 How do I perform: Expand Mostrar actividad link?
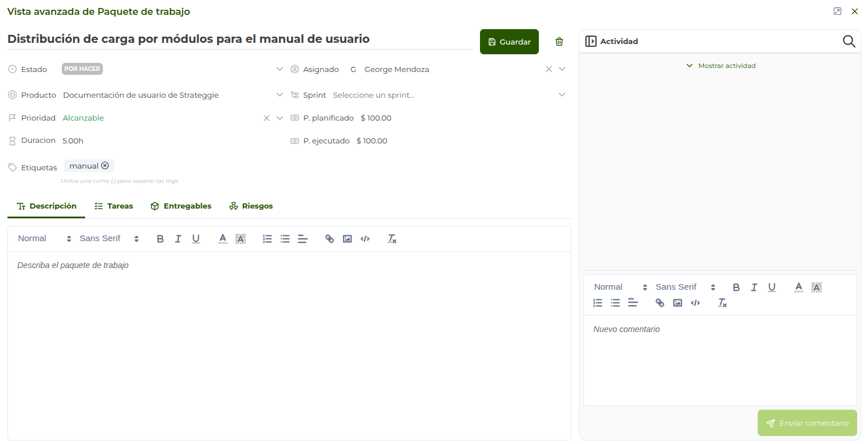tap(721, 66)
